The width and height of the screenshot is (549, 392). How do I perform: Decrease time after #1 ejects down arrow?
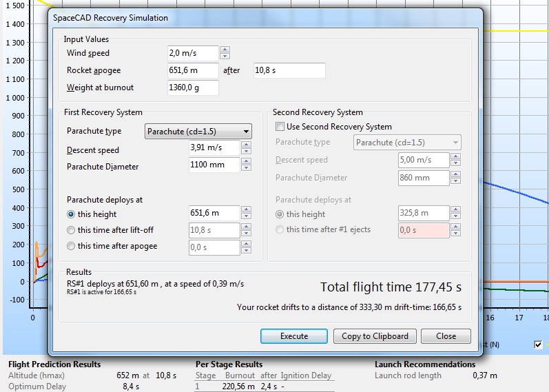click(455, 234)
